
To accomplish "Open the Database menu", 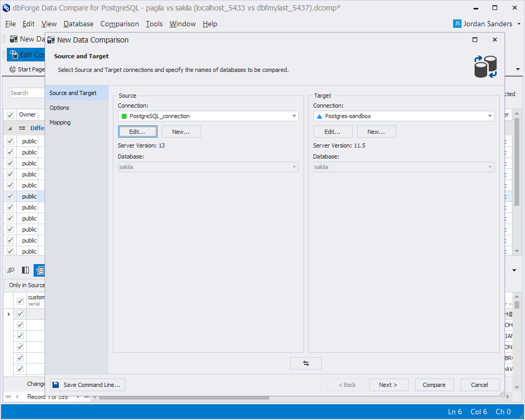I will (78, 24).
